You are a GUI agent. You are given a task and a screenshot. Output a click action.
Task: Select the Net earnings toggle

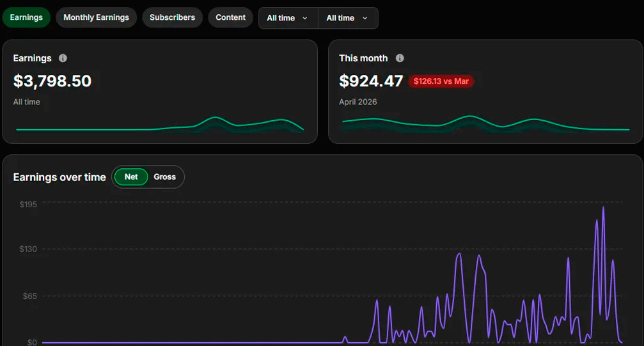coord(131,177)
